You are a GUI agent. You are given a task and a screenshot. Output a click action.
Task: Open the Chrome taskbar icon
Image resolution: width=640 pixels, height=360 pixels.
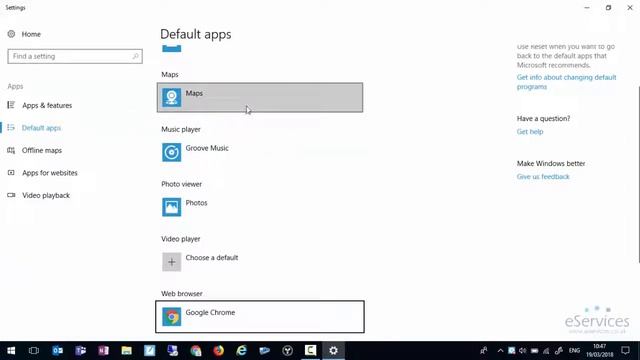(196, 350)
